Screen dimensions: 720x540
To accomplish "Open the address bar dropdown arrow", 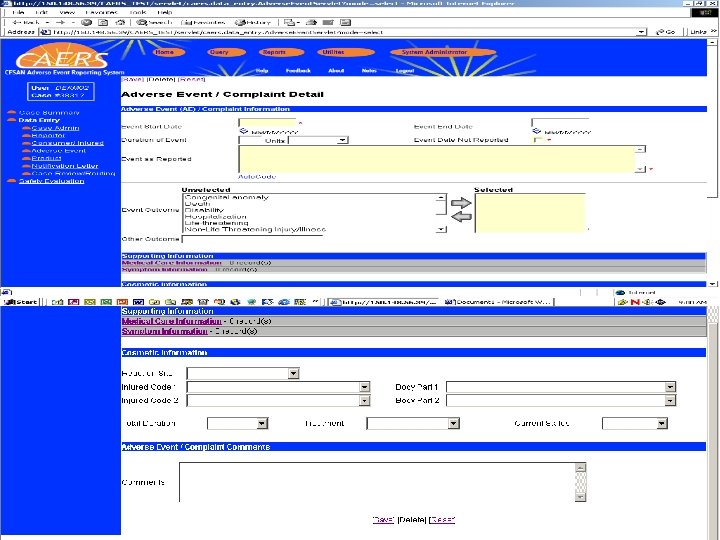I will click(x=641, y=32).
